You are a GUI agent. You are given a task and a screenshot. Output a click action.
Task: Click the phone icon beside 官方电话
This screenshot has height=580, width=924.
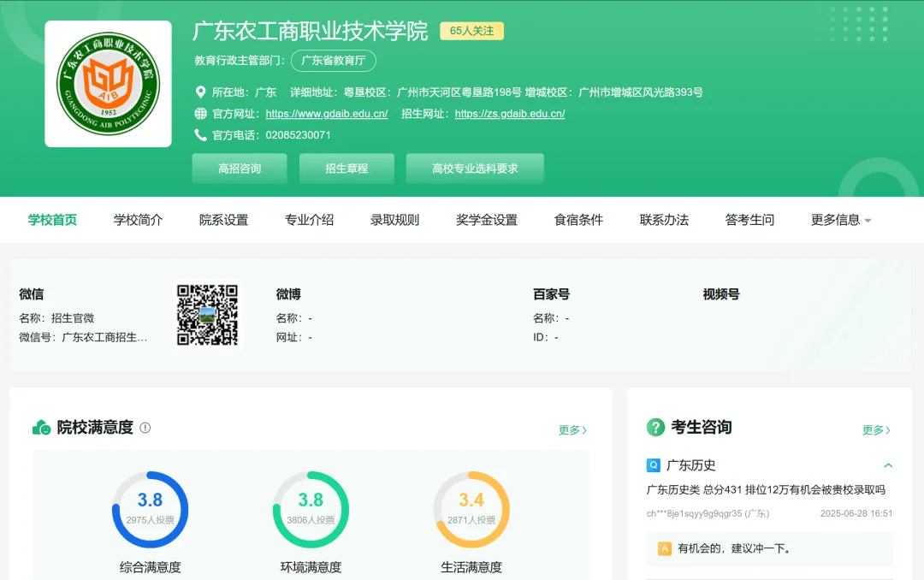[200, 135]
